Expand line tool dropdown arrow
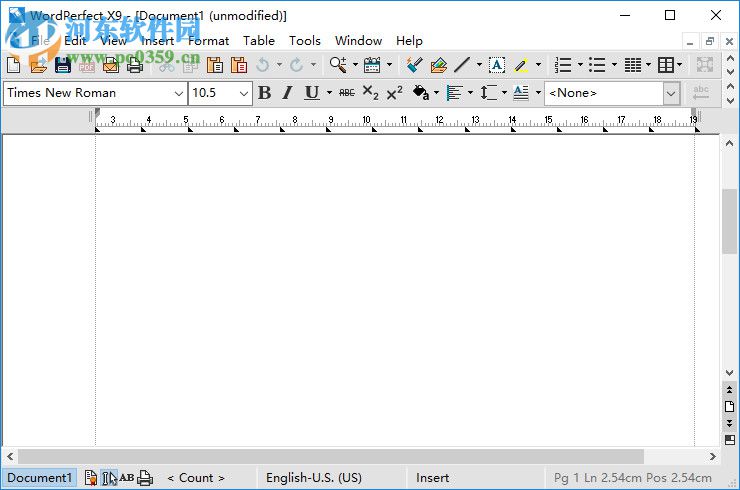Viewport: 740px width, 490px height. pos(479,65)
